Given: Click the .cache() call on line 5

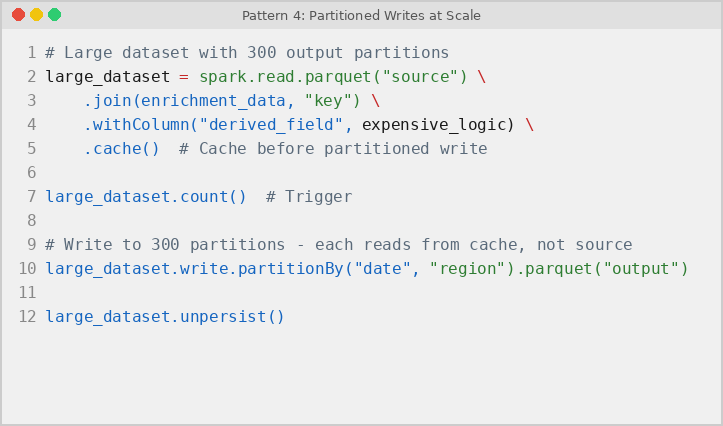Looking at the screenshot, I should tap(122, 148).
